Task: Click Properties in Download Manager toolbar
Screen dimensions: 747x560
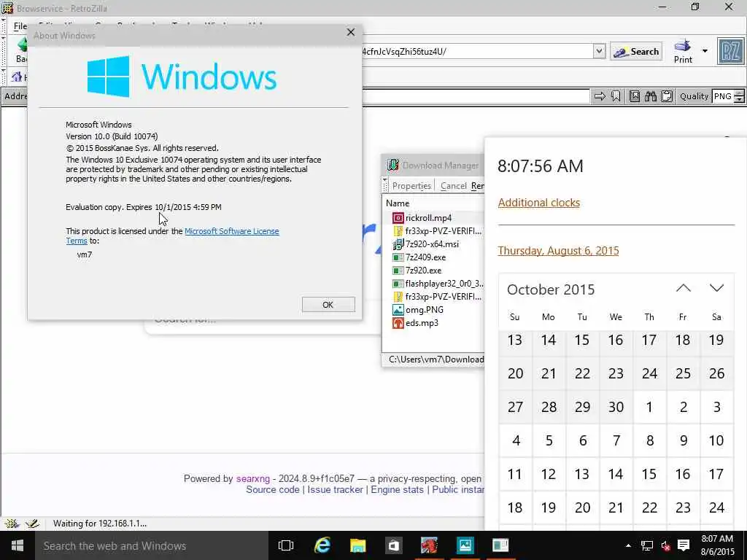Action: coord(411,186)
